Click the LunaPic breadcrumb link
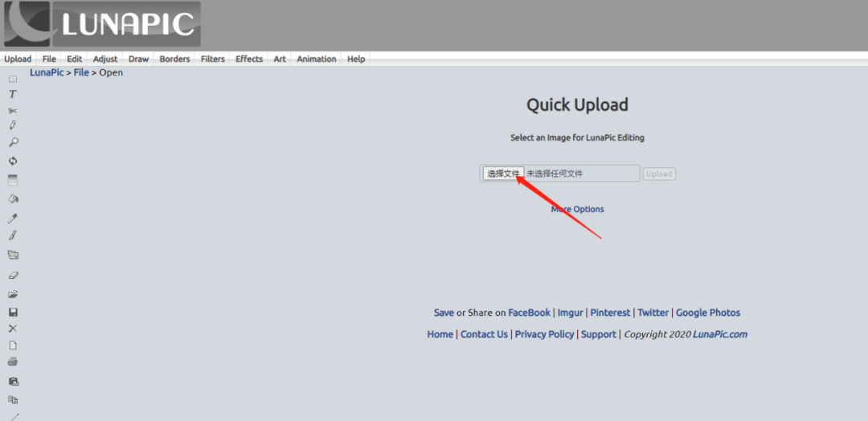This screenshot has width=868, height=421. [47, 72]
